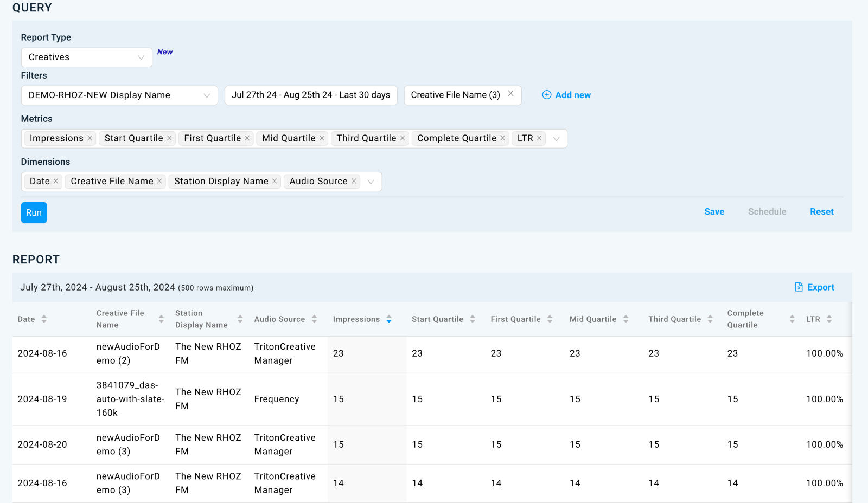Click the 2024-08-19 date cell
The width and height of the screenshot is (868, 503).
coord(42,399)
